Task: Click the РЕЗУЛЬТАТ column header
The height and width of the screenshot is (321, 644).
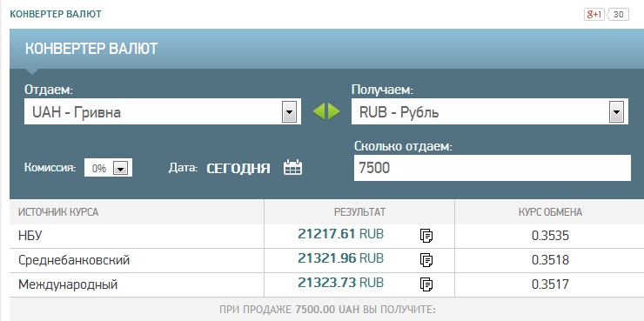Action: click(x=359, y=212)
